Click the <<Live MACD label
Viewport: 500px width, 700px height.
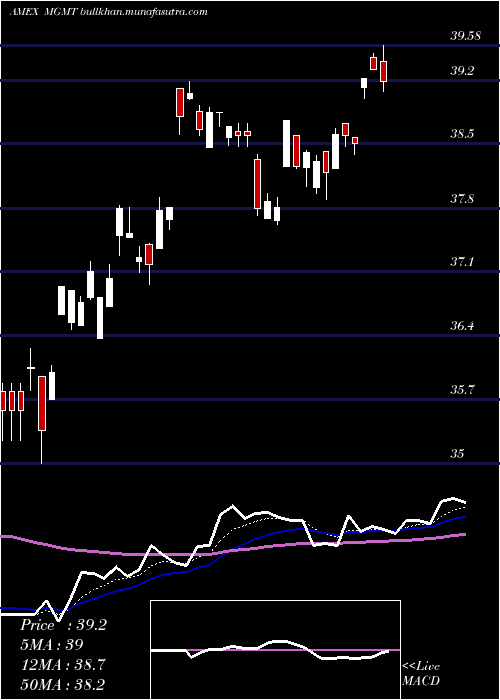pos(421,673)
